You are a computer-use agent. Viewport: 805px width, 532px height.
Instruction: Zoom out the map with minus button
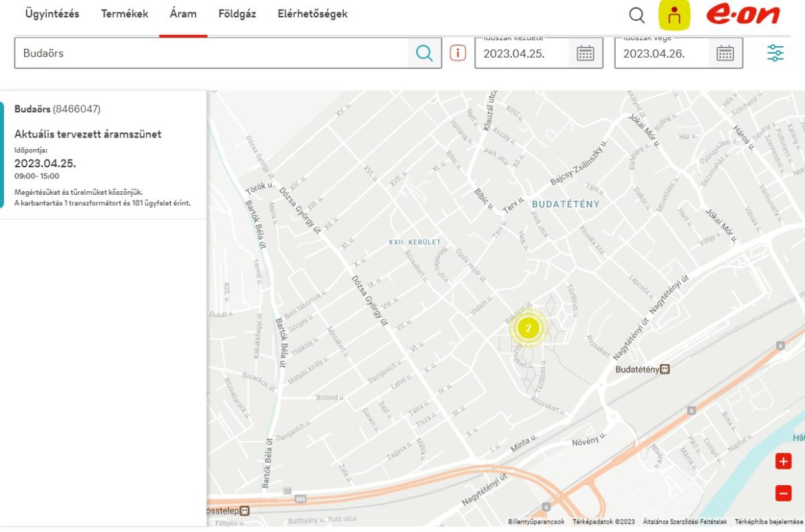[x=783, y=493]
